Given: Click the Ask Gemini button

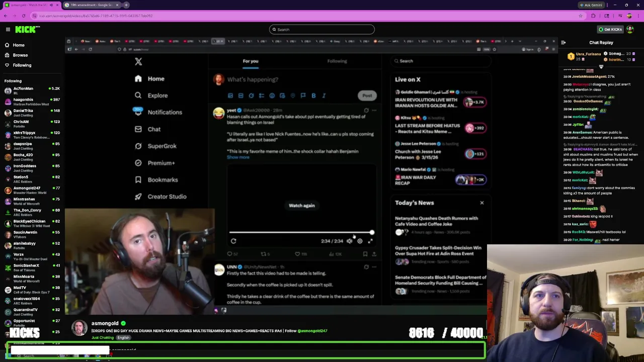Looking at the screenshot, I should coord(591,5).
